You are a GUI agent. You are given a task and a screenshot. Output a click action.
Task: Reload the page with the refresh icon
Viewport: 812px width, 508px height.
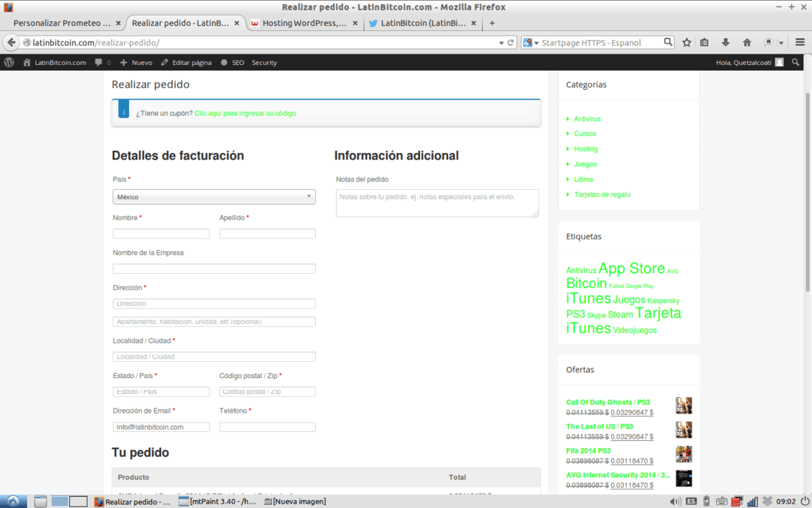pos(511,43)
